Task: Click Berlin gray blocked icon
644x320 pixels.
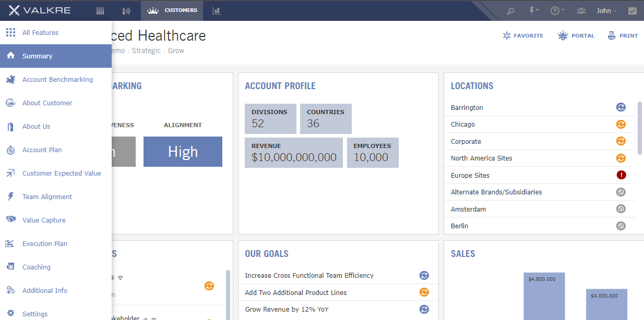Action: 621,226
